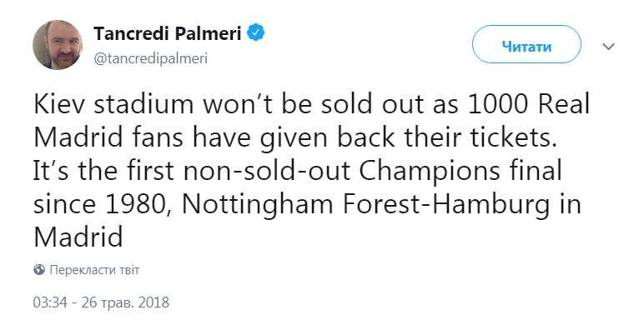This screenshot has height=320, width=644.
Task: Open Tancredi Palmeri's profile avatar photo
Action: point(57,45)
